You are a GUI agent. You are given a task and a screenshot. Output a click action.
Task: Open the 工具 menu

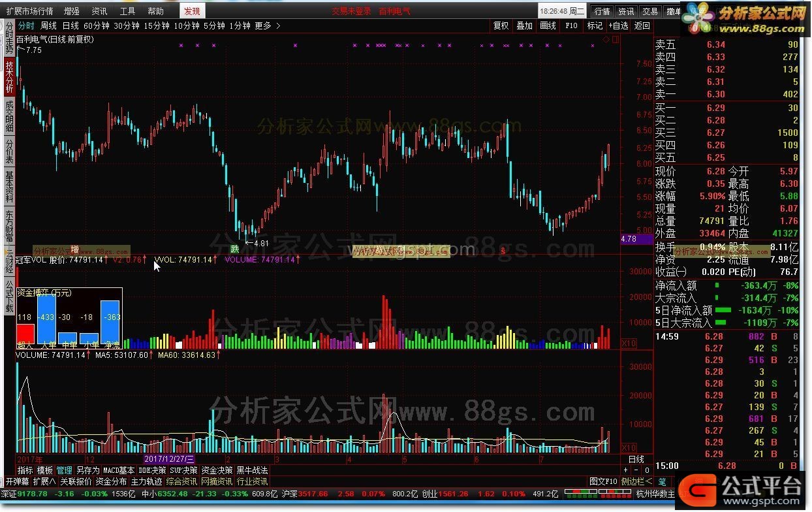click(x=127, y=11)
